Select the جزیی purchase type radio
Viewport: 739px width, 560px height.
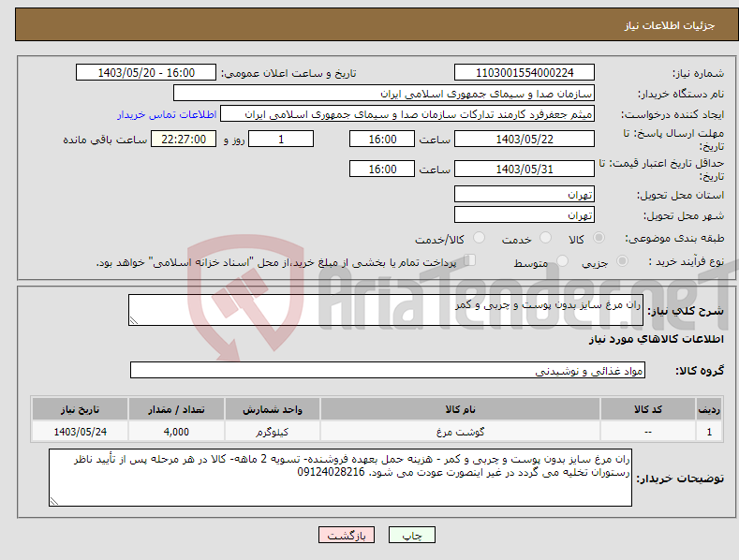click(x=622, y=261)
